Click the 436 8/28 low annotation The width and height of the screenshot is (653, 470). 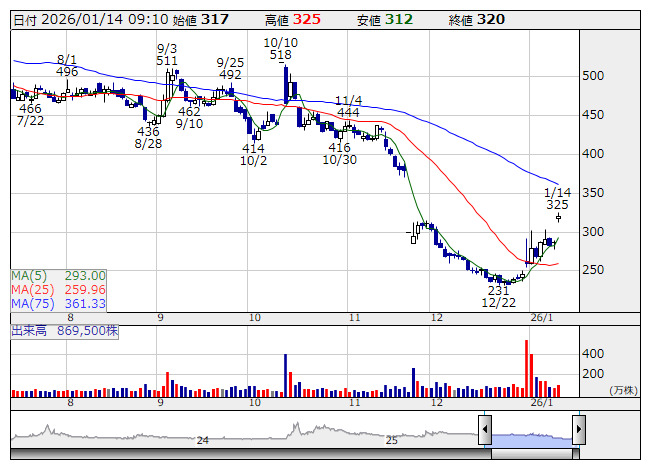point(148,138)
